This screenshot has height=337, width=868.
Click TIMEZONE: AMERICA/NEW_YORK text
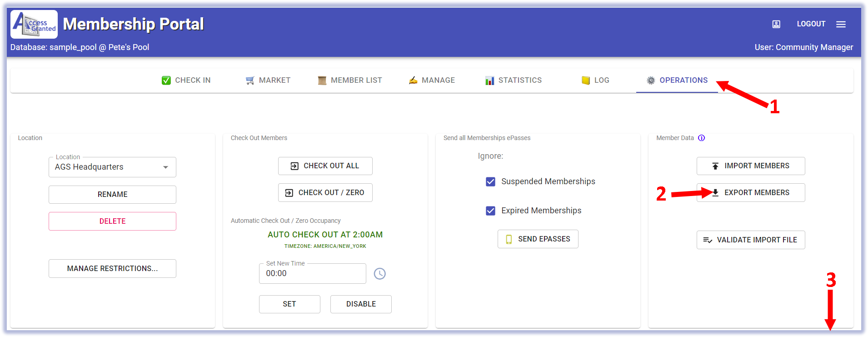click(x=325, y=246)
